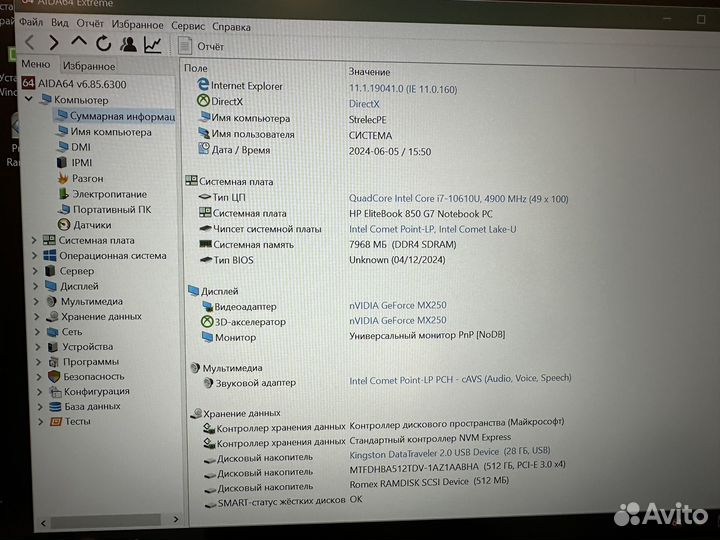
Task: Expand Операционная система tree node
Action: (35, 256)
